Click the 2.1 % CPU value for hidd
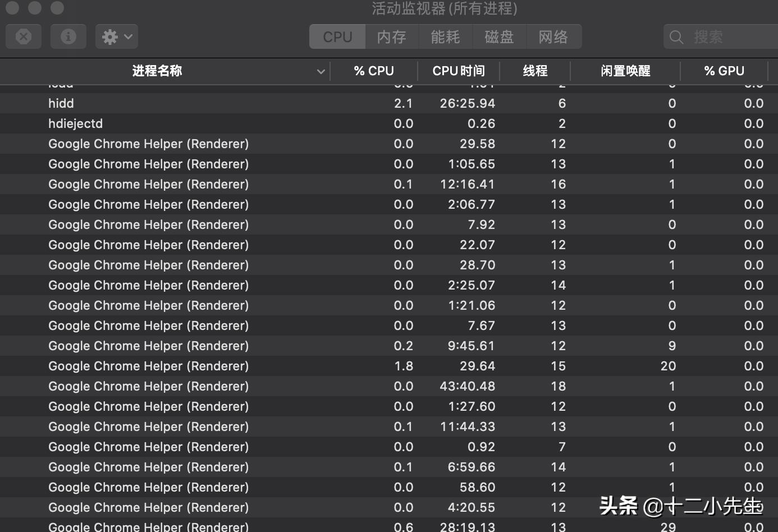Viewport: 778px width, 532px height. [x=403, y=103]
